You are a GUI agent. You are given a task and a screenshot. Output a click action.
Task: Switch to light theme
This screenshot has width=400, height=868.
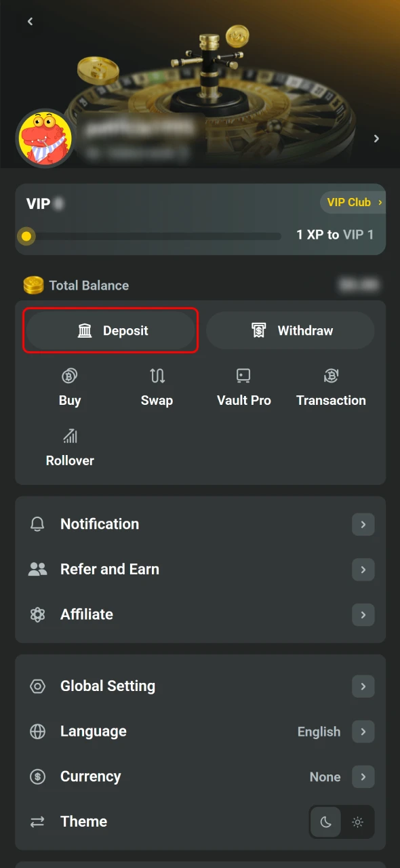coord(357,822)
